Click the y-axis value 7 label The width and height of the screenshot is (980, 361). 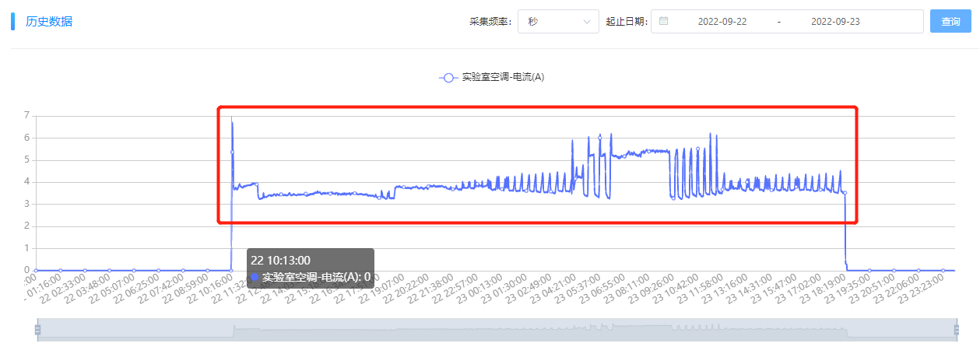pos(26,116)
